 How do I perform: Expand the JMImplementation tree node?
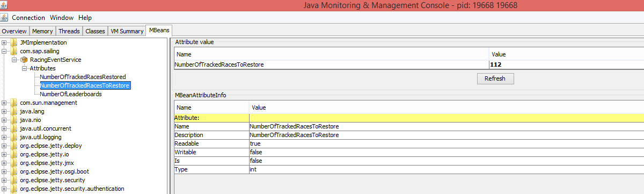tap(4, 42)
